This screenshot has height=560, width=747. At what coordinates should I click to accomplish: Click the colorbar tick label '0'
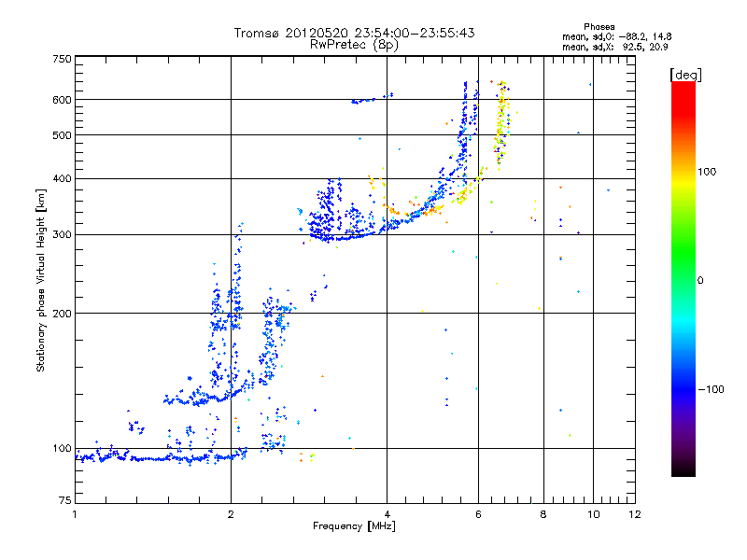point(700,281)
